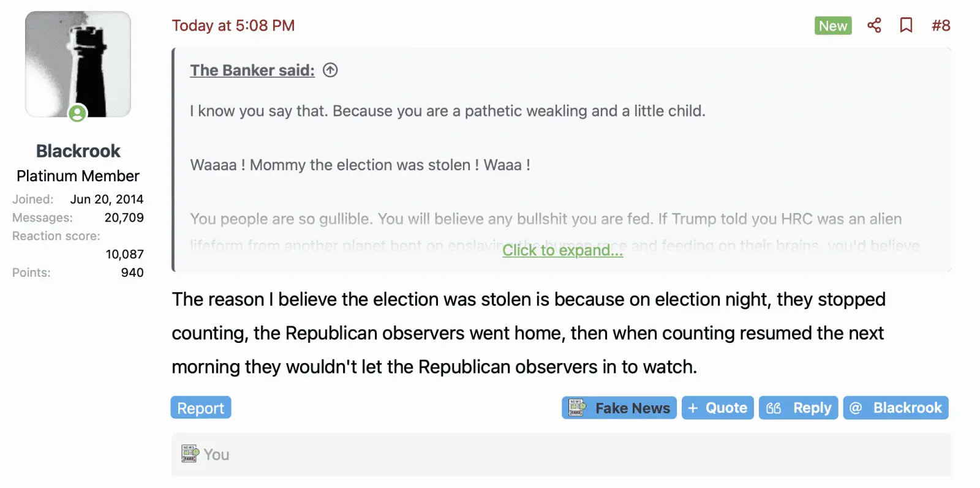The height and width of the screenshot is (488, 980).
Task: Click the up-arrow icon beside The Banker said
Action: click(330, 70)
